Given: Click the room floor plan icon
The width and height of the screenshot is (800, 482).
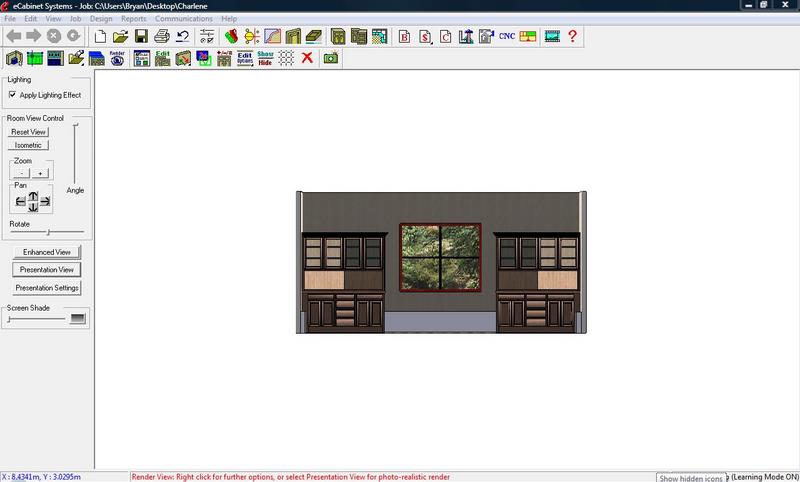Looking at the screenshot, I should (x=379, y=36).
